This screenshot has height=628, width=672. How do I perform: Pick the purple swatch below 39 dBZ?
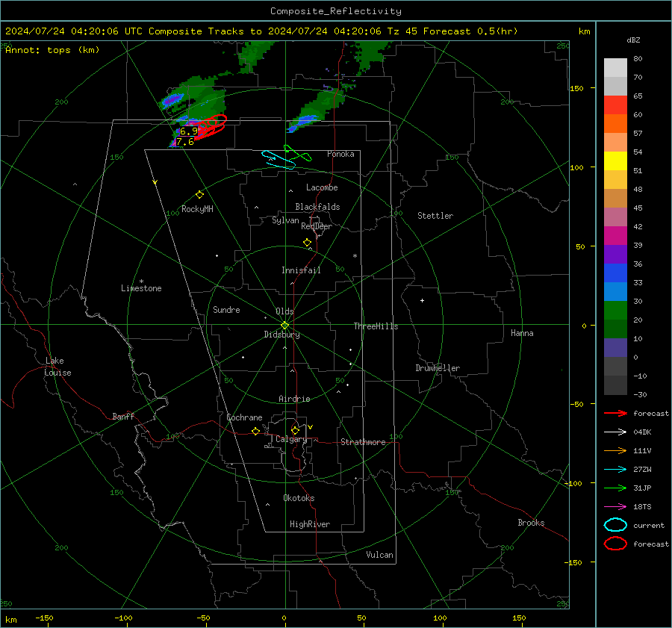pyautogui.click(x=615, y=255)
